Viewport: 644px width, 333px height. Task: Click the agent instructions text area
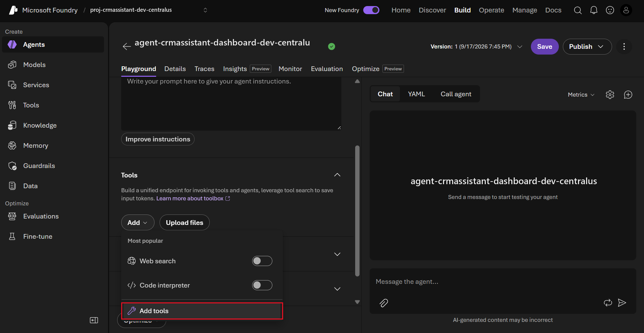(231, 104)
